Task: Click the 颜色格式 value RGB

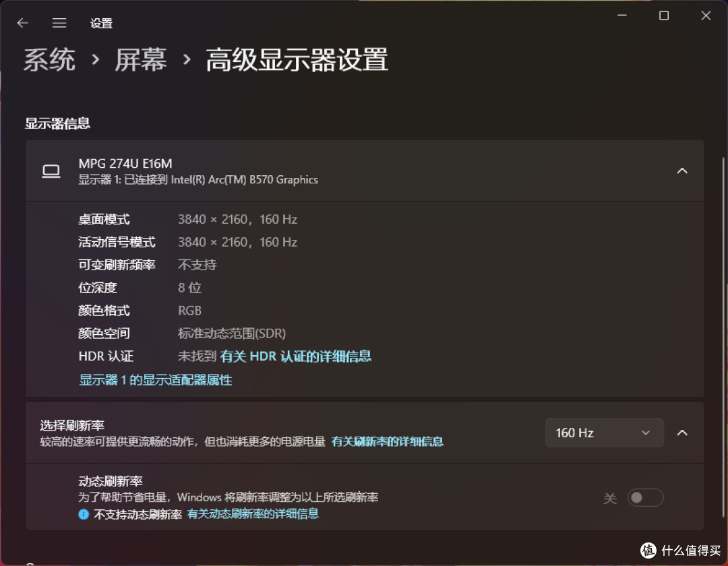Action: [190, 311]
